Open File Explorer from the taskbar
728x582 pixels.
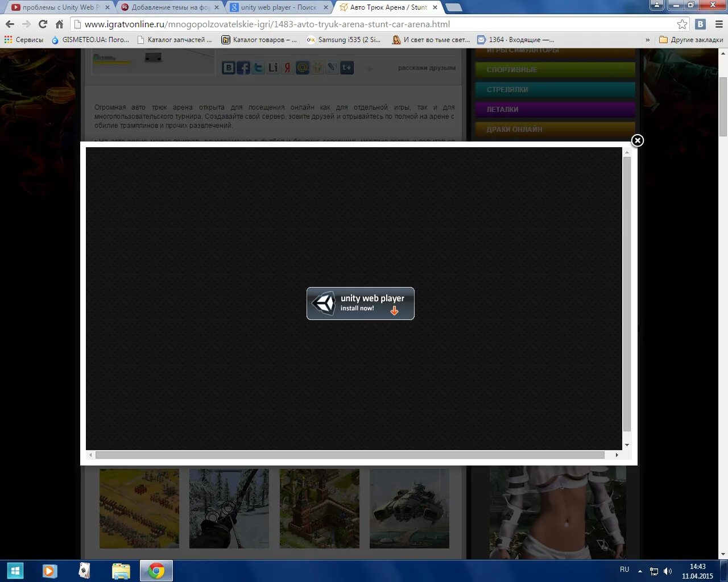(121, 571)
